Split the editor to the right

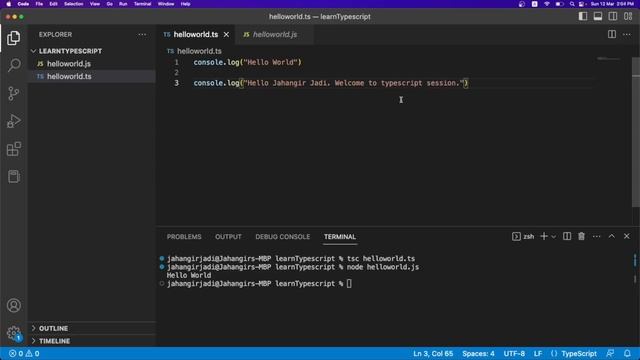[x=611, y=35]
